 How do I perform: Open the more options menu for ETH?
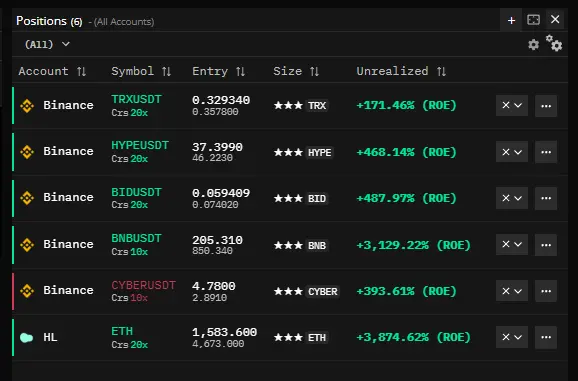coord(546,337)
